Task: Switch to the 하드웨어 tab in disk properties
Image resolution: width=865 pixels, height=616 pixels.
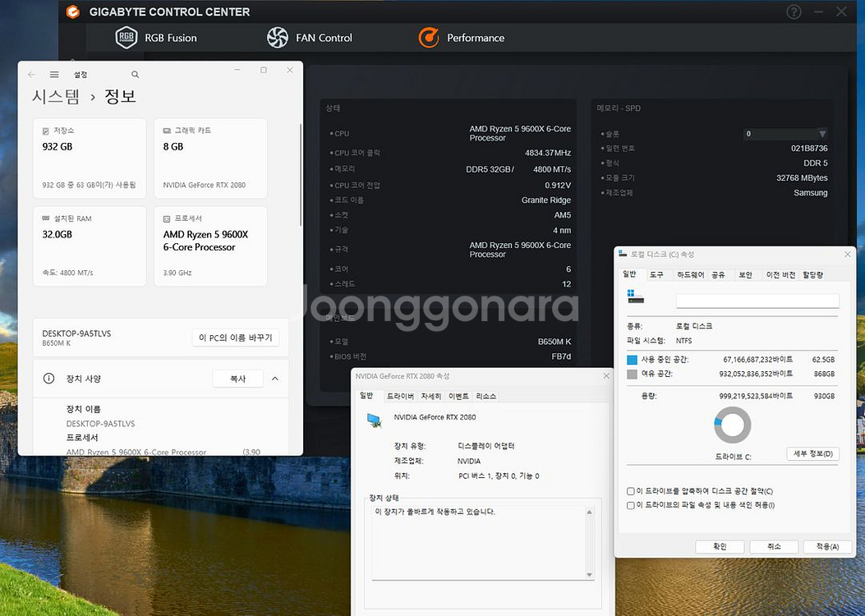Action: point(690,275)
